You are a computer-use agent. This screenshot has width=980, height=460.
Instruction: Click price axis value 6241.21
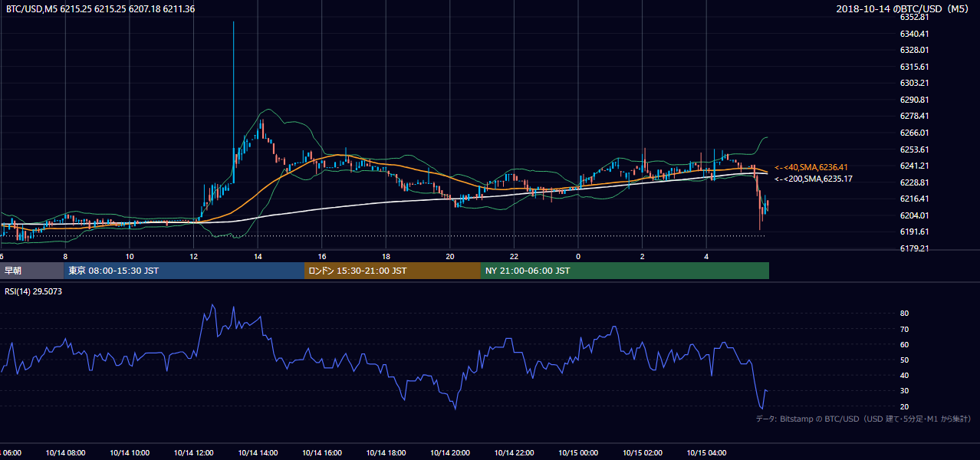(915, 166)
